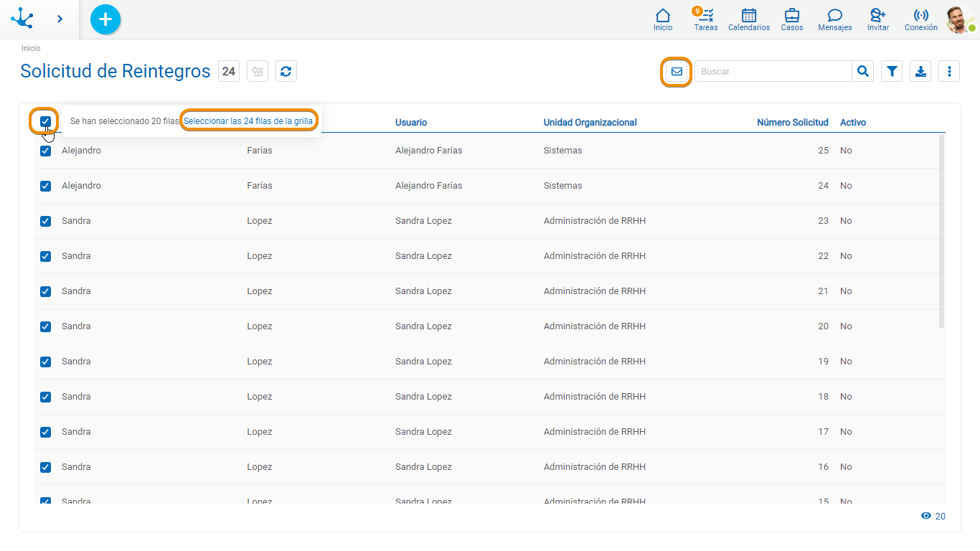Image resolution: width=980 pixels, height=551 pixels.
Task: Click Farías surname in solicitud 25 row
Action: (260, 151)
